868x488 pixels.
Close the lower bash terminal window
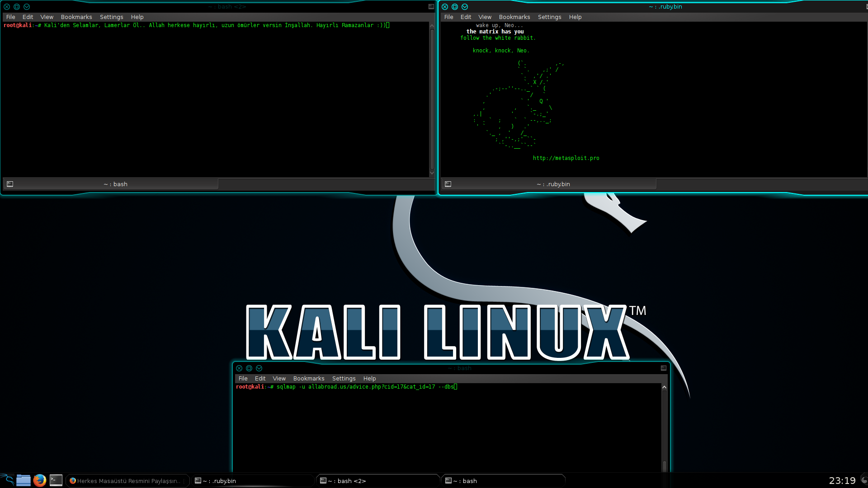tap(239, 368)
